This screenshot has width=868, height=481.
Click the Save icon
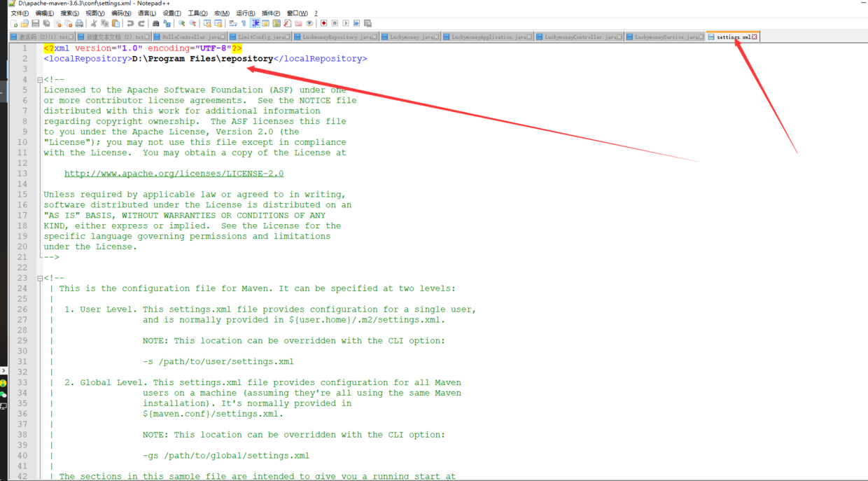tap(35, 23)
